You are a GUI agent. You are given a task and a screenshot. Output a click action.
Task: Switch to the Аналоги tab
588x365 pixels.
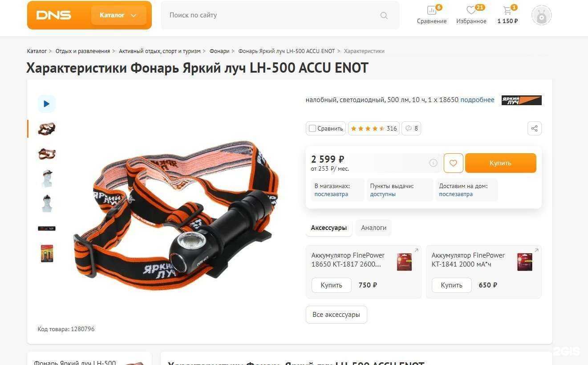[x=373, y=228]
